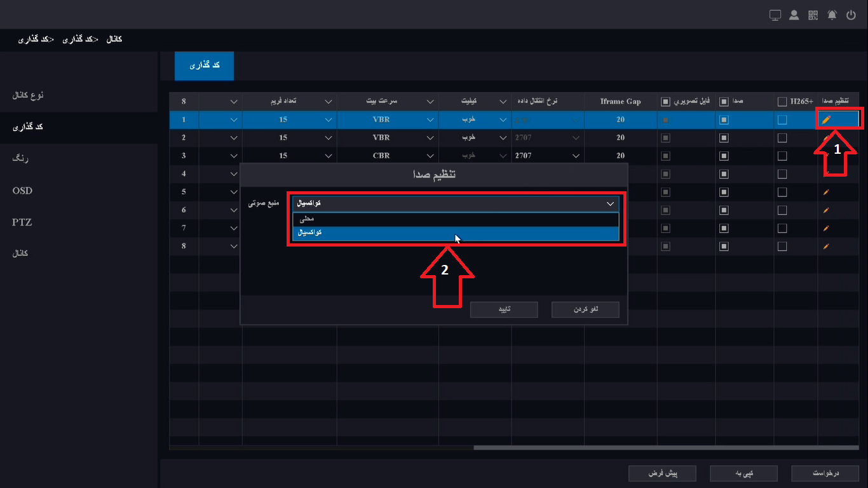The image size is (868, 488).
Task: Click Iframe Gap value 20 in channel 1 row
Action: pos(620,119)
